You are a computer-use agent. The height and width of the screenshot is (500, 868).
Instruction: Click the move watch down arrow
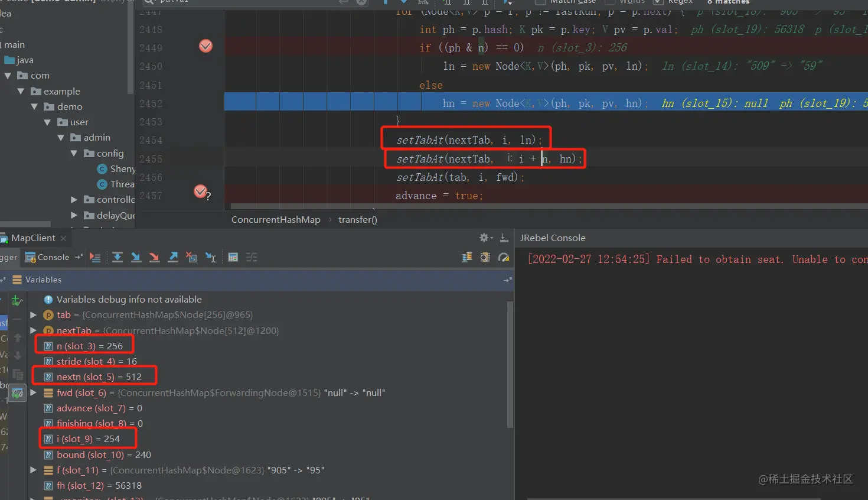pos(18,356)
